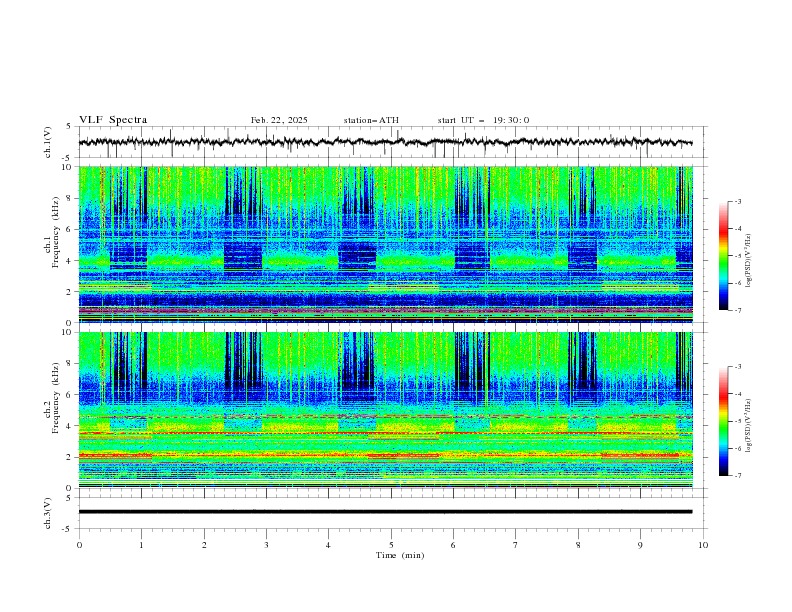Click the "5" tick on the time axis
Screen dimensions: 792x612
tap(391, 545)
